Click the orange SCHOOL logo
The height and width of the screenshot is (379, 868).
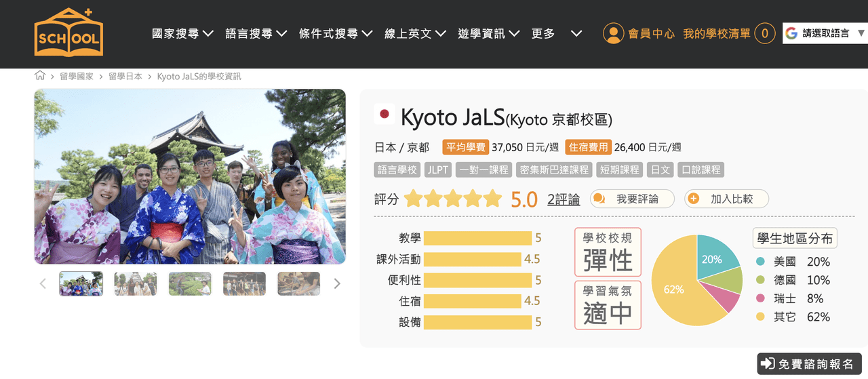click(68, 32)
